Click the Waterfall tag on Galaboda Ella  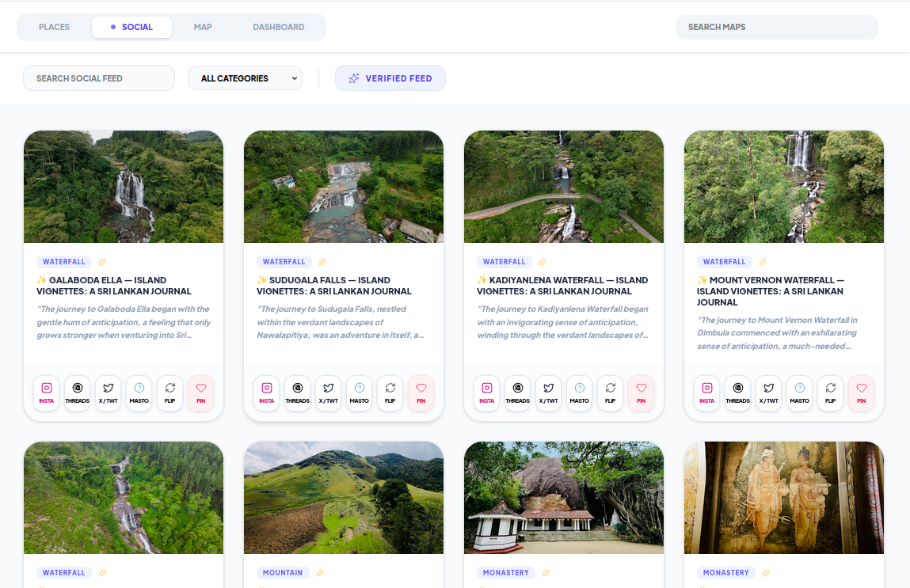click(x=64, y=262)
